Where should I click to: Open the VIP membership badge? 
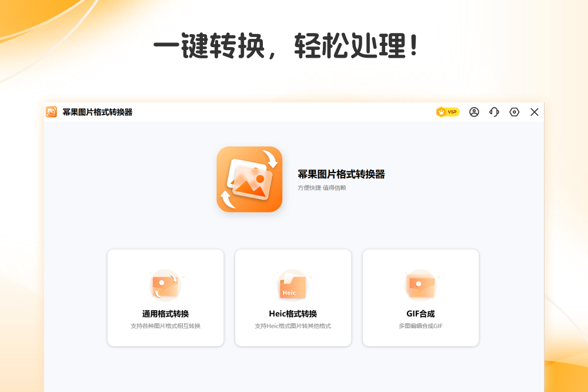[x=447, y=112]
